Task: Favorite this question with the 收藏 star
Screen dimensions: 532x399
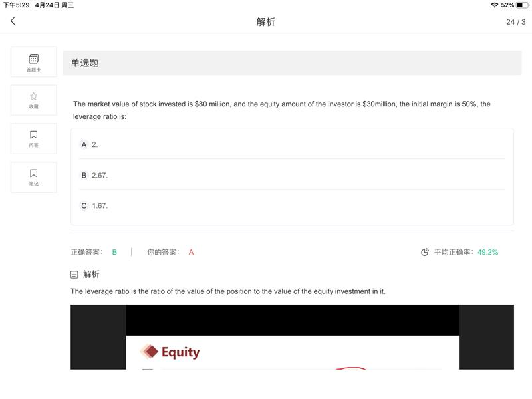Action: tap(34, 100)
